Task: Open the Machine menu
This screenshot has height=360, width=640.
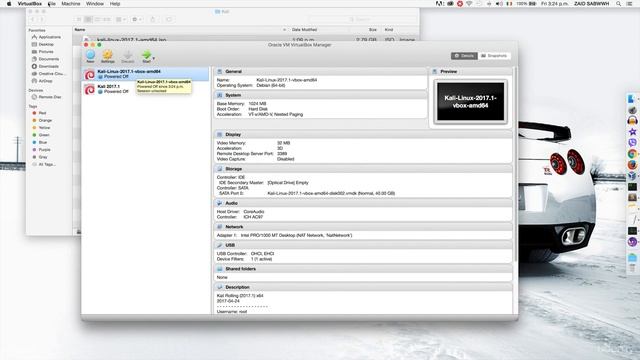Action: pyautogui.click(x=71, y=4)
